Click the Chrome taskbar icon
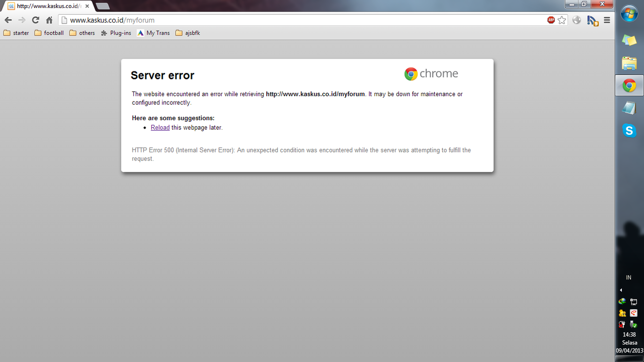644x362 pixels. pos(629,85)
